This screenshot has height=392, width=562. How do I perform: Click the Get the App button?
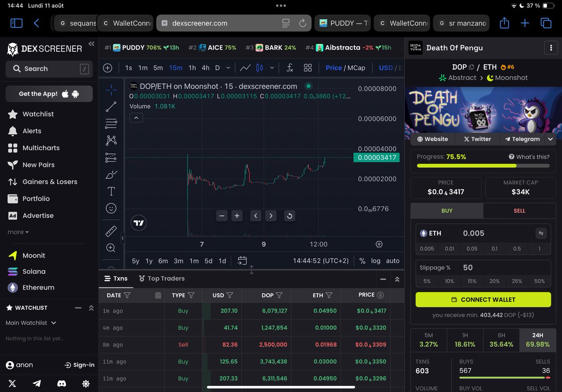point(49,94)
